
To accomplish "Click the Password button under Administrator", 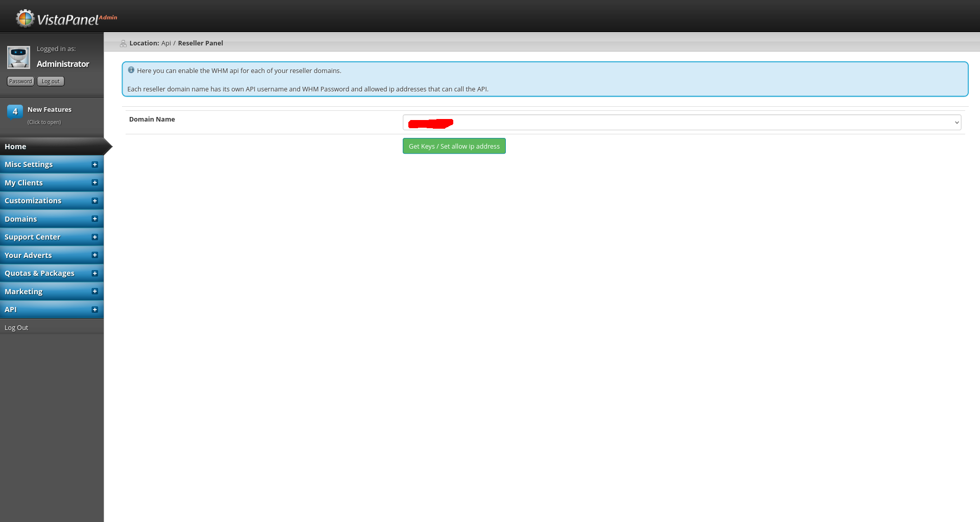I will tap(20, 81).
